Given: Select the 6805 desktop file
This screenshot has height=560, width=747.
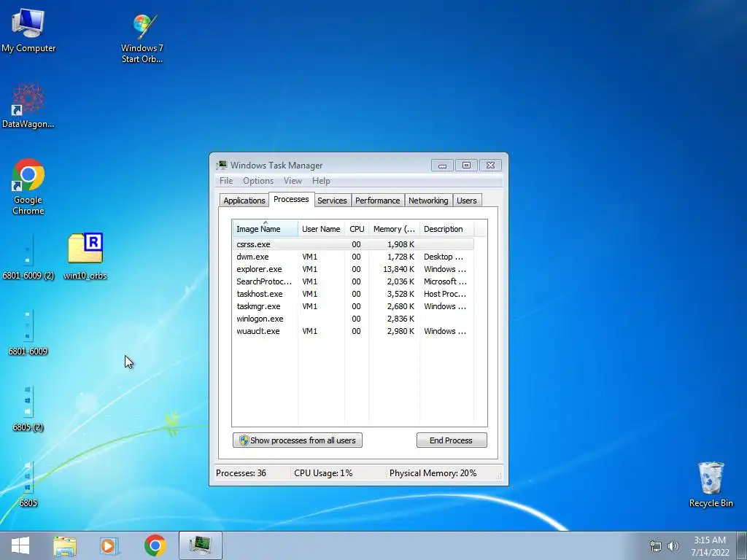Looking at the screenshot, I should coord(28,484).
